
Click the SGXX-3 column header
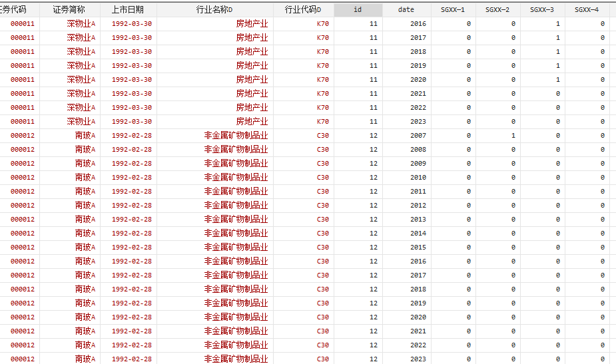point(542,10)
